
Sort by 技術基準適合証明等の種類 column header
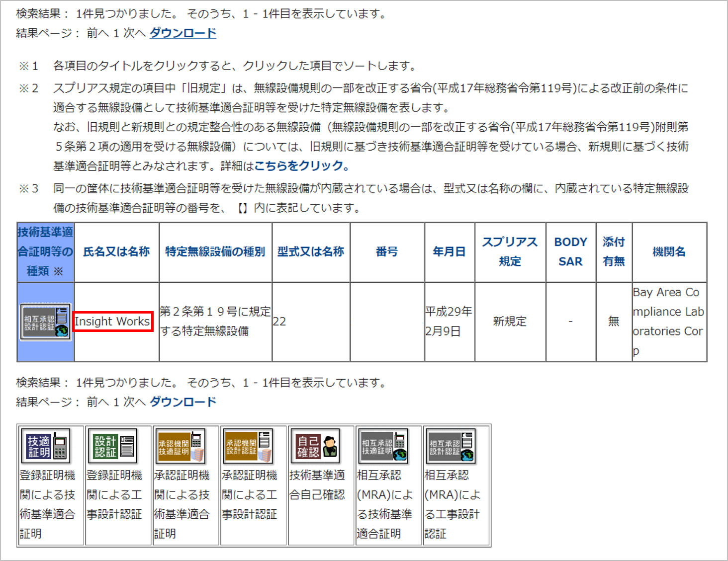point(45,251)
